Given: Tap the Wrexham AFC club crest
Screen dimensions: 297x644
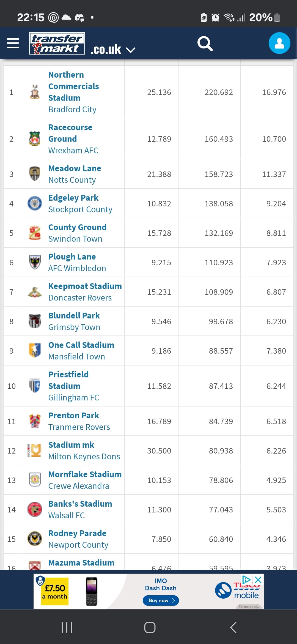Looking at the screenshot, I should pyautogui.click(x=35, y=139).
